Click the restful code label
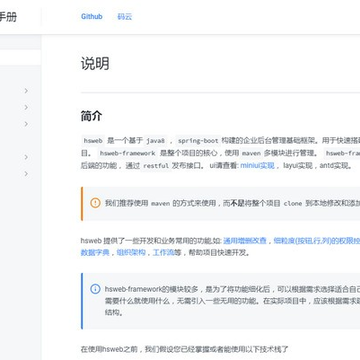360x360 pixels. click(x=156, y=166)
